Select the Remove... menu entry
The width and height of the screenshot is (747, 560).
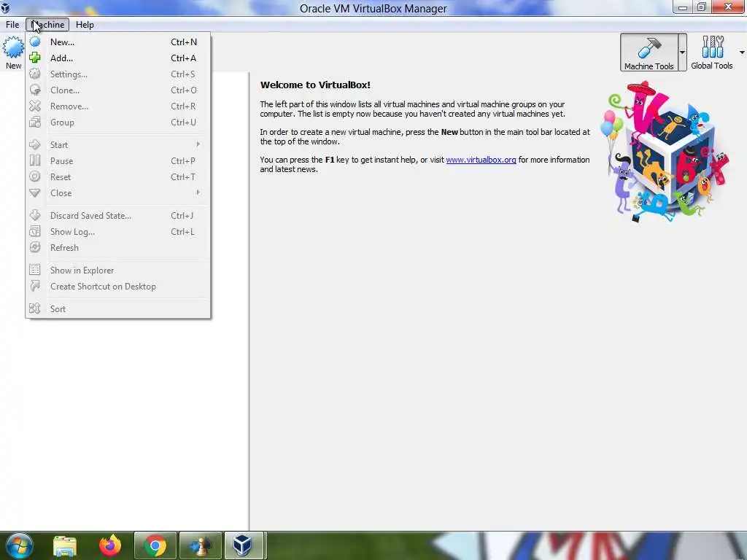click(117, 106)
